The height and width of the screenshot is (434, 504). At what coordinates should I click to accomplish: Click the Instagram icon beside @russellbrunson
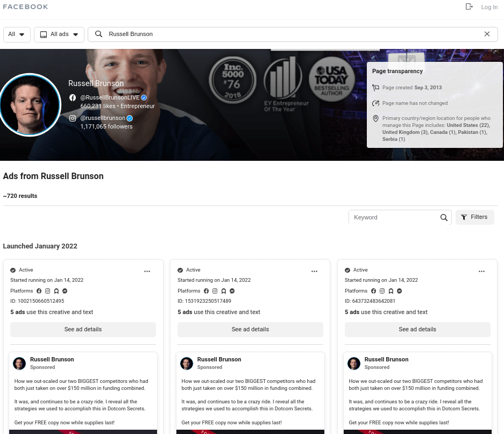(x=73, y=118)
